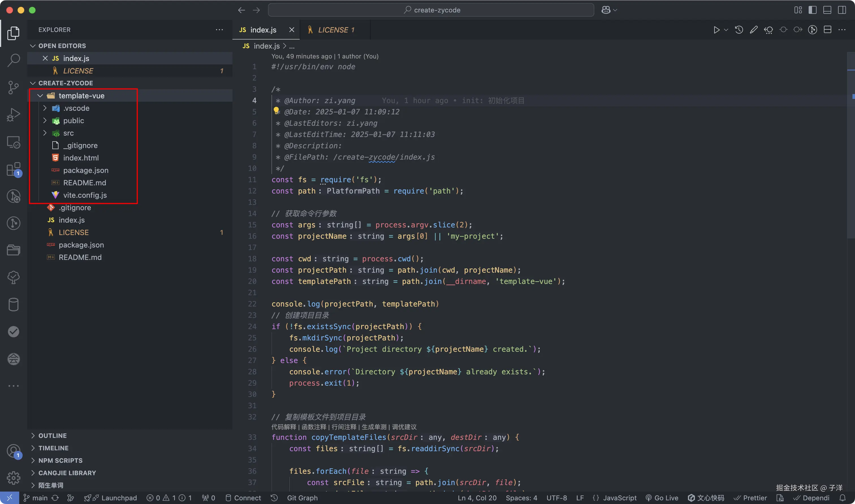The image size is (855, 504).
Task: Click the Git Graph status bar button
Action: pyautogui.click(x=302, y=498)
